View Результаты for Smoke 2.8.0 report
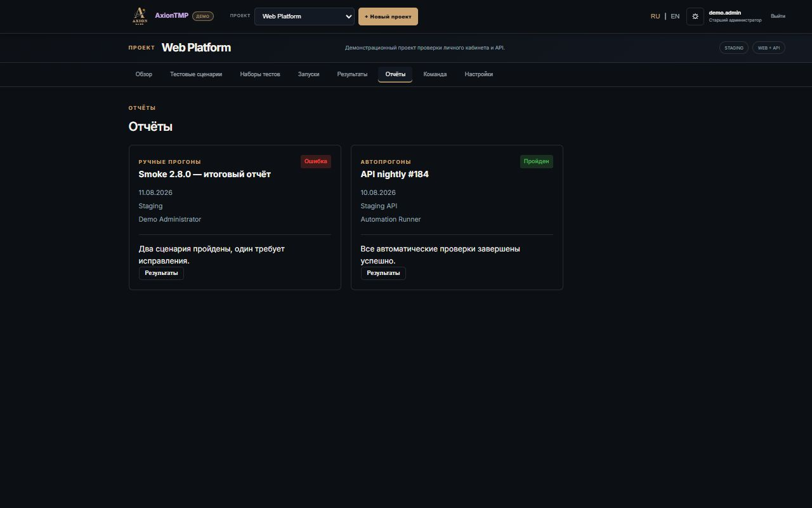Screen dimensions: 812x508 tap(161, 273)
